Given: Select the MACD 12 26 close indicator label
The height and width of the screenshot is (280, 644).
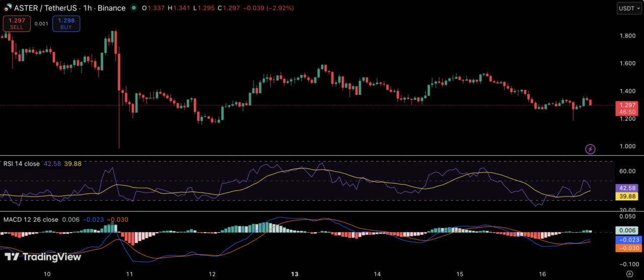Looking at the screenshot, I should (x=30, y=220).
